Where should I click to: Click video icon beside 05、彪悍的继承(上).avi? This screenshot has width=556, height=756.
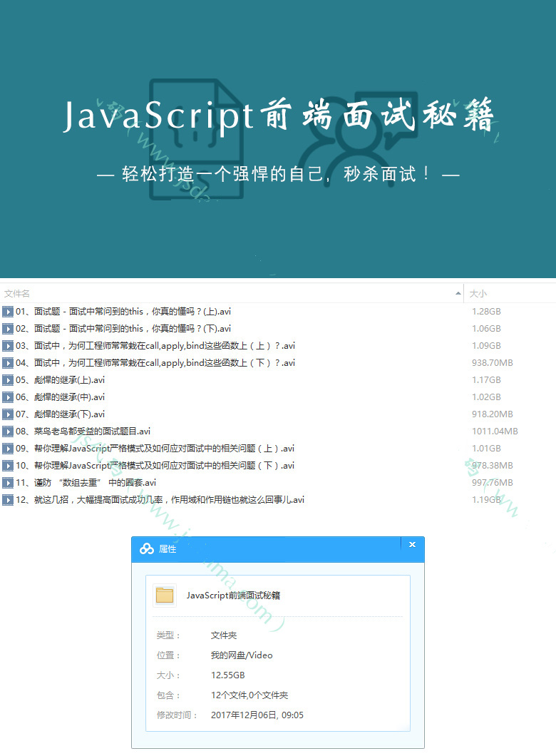point(8,380)
